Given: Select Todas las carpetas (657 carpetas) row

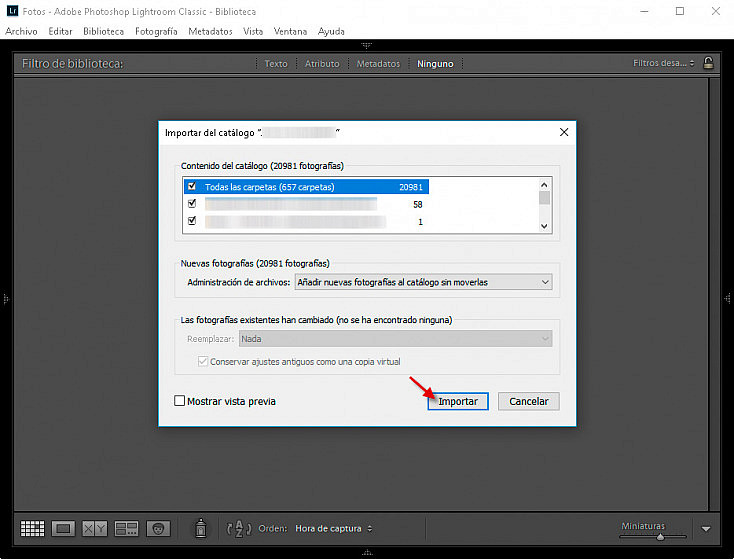Looking at the screenshot, I should 306,186.
